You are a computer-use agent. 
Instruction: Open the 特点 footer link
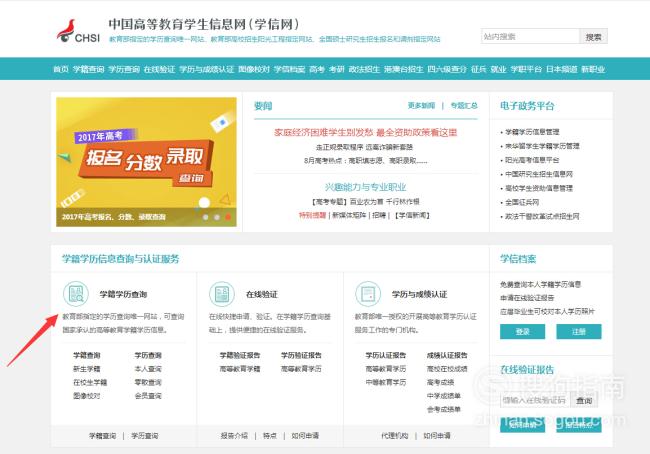pos(270,436)
